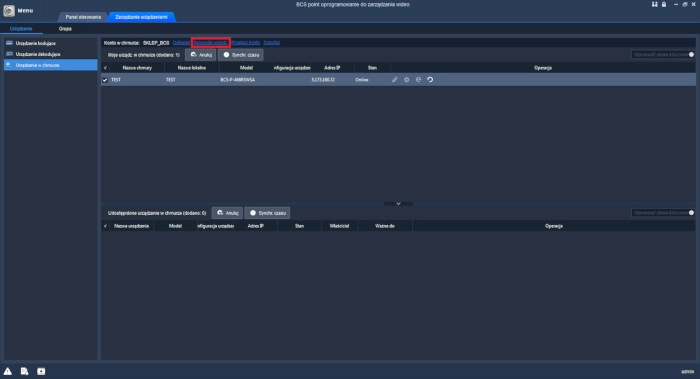The image size is (700, 379).
Task: Open settings gear icon for TEST device
Action: 407,80
